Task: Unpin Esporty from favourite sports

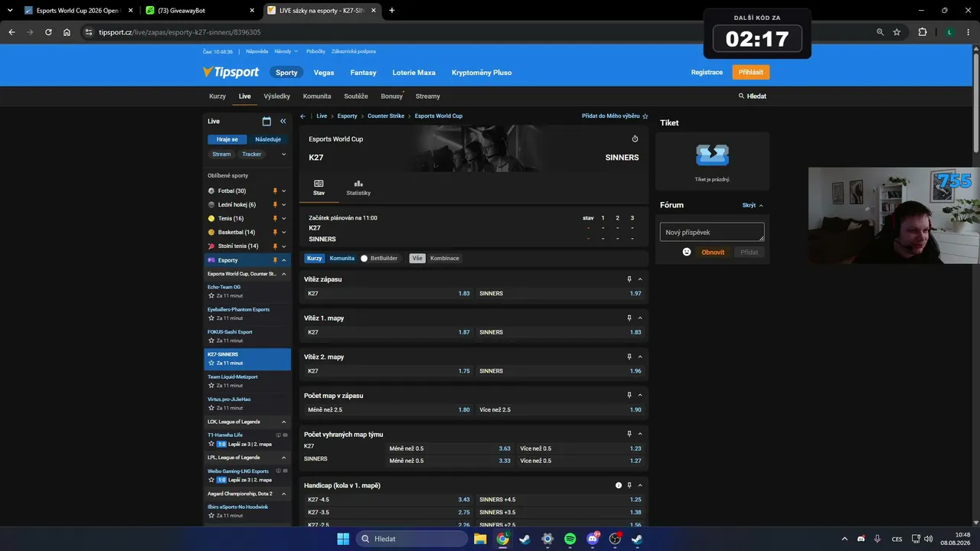Action: (x=275, y=260)
